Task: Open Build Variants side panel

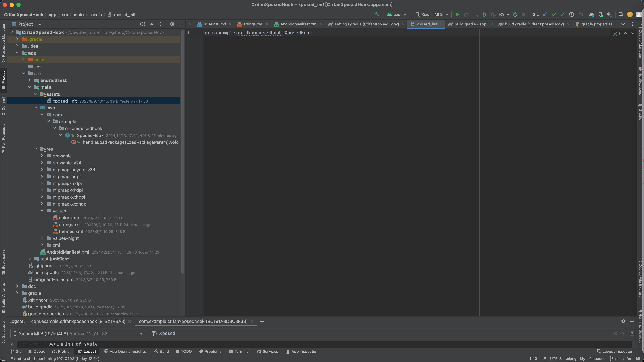Action: click(x=3, y=298)
